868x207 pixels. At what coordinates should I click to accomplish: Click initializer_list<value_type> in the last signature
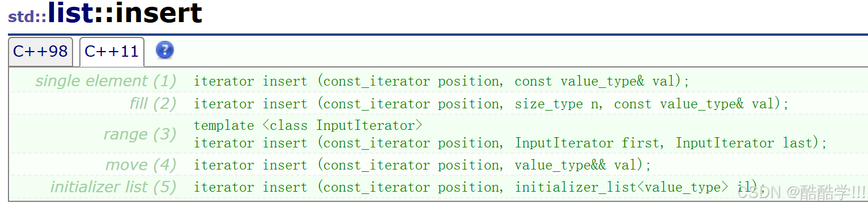click(622, 187)
